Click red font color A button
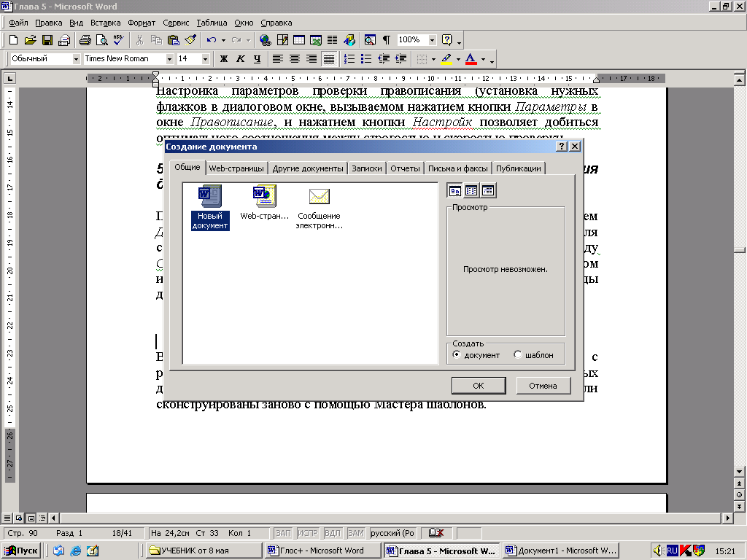 tap(471, 58)
